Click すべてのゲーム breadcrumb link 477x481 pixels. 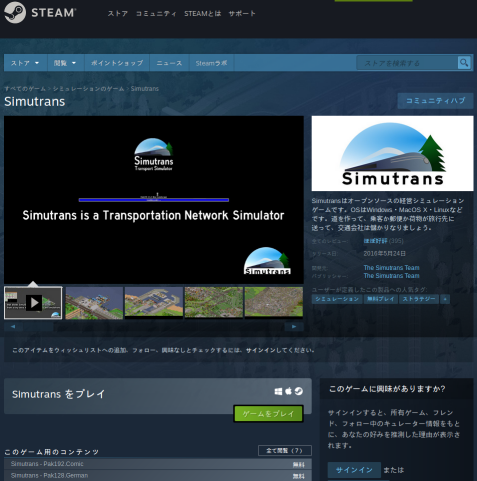[25, 89]
